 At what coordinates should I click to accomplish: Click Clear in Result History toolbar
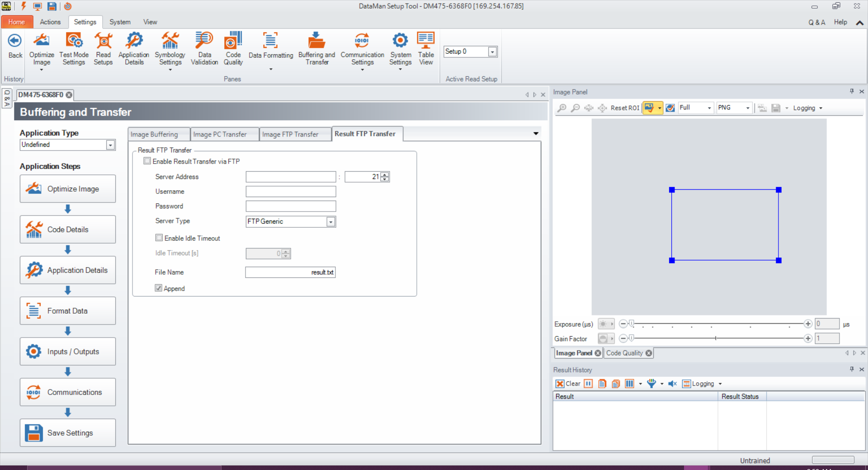[x=568, y=384]
